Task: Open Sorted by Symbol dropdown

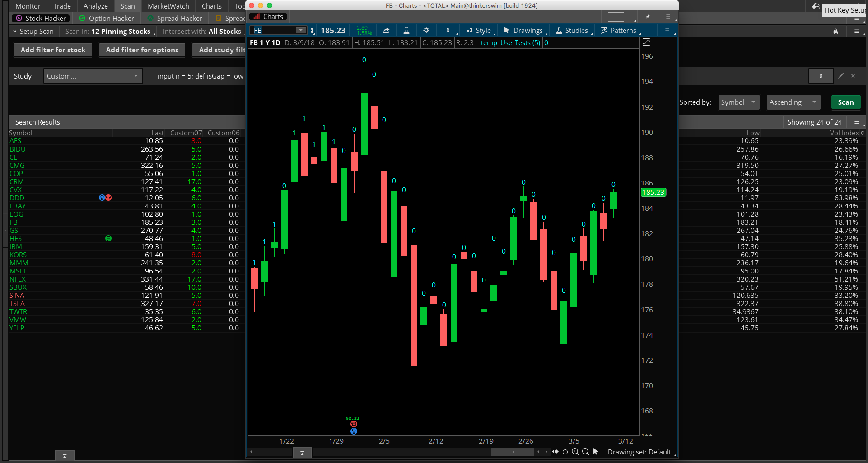Action: (x=739, y=102)
